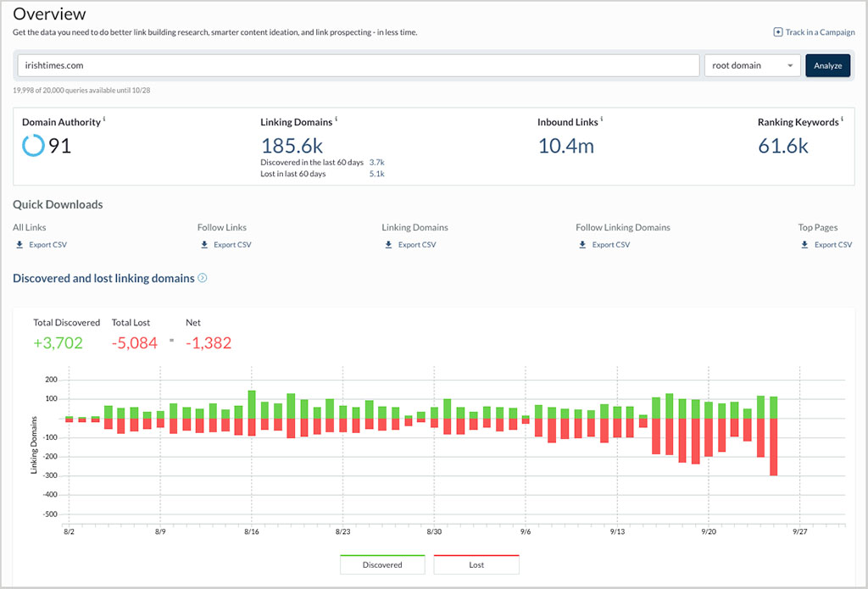868x589 pixels.
Task: Open the 185.6k linking domains value
Action: (292, 146)
